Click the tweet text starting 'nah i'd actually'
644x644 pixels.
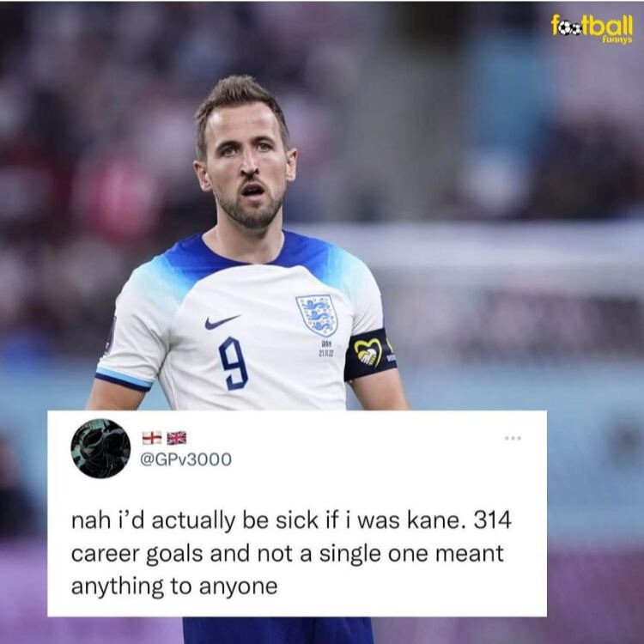pyautogui.click(x=291, y=553)
